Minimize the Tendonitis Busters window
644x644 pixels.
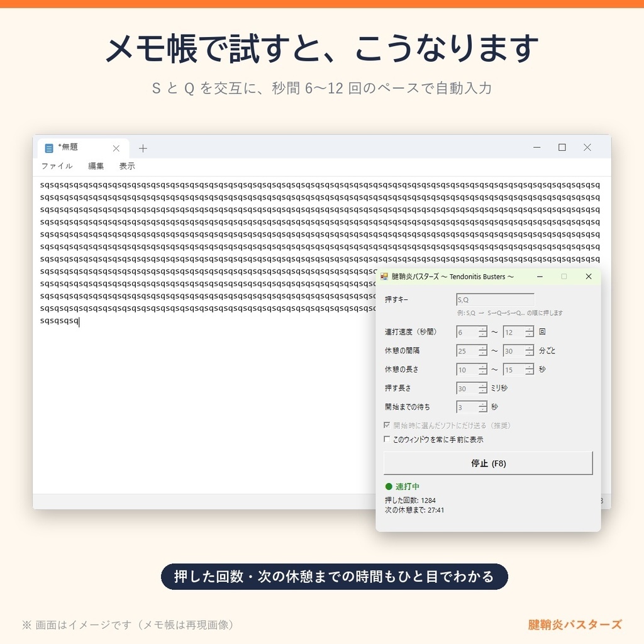[540, 277]
